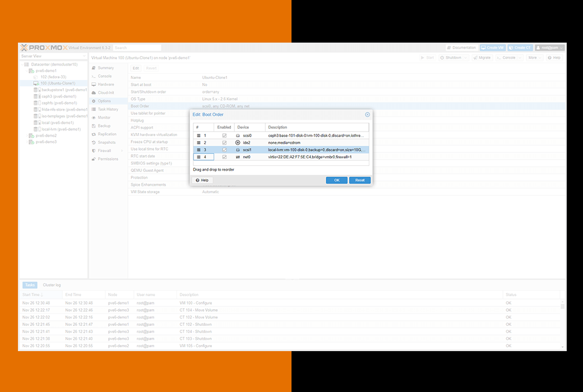Viewport: 583px width, 392px height.
Task: Click the Cloud-Init cloud icon
Action: (x=94, y=92)
